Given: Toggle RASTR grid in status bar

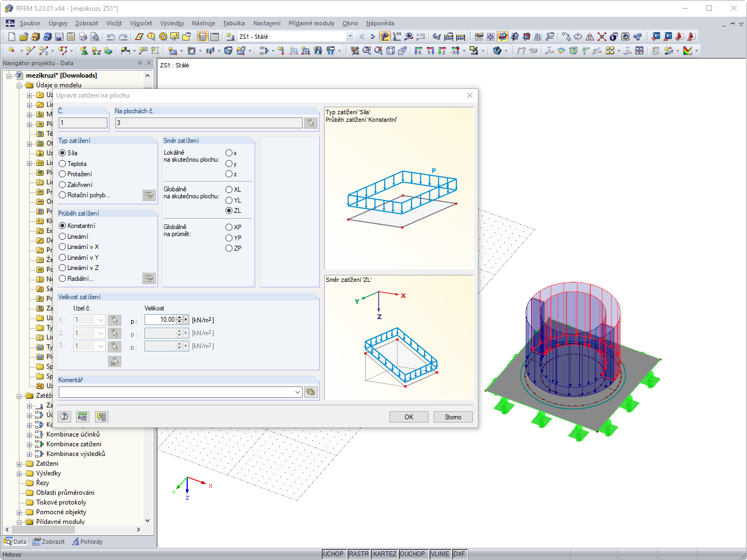Looking at the screenshot, I should click(359, 554).
